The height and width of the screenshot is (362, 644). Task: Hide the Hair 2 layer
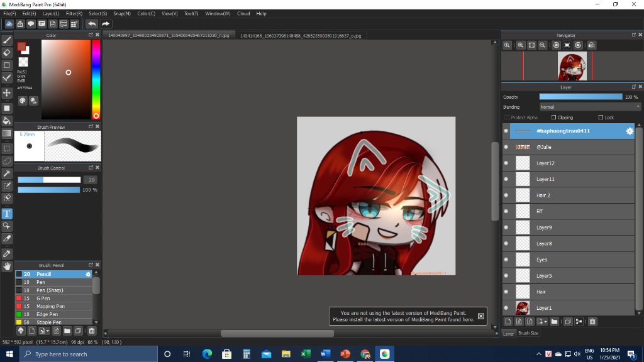(x=506, y=195)
